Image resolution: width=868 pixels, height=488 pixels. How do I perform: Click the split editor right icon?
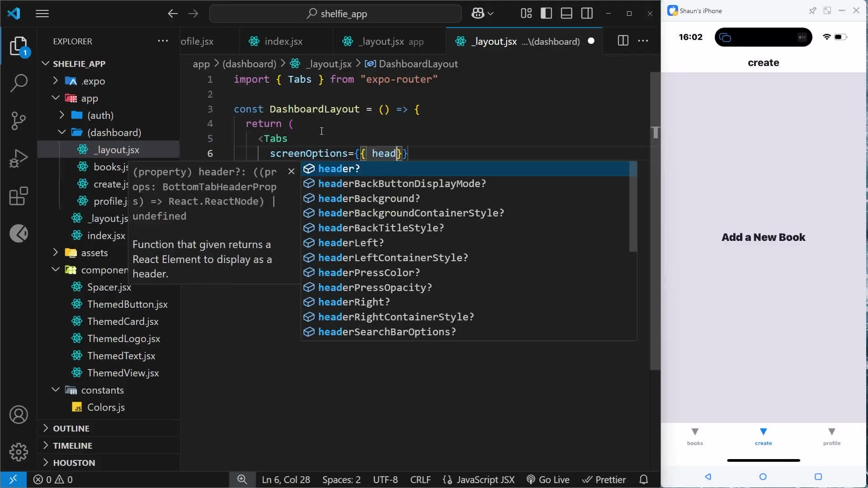623,41
